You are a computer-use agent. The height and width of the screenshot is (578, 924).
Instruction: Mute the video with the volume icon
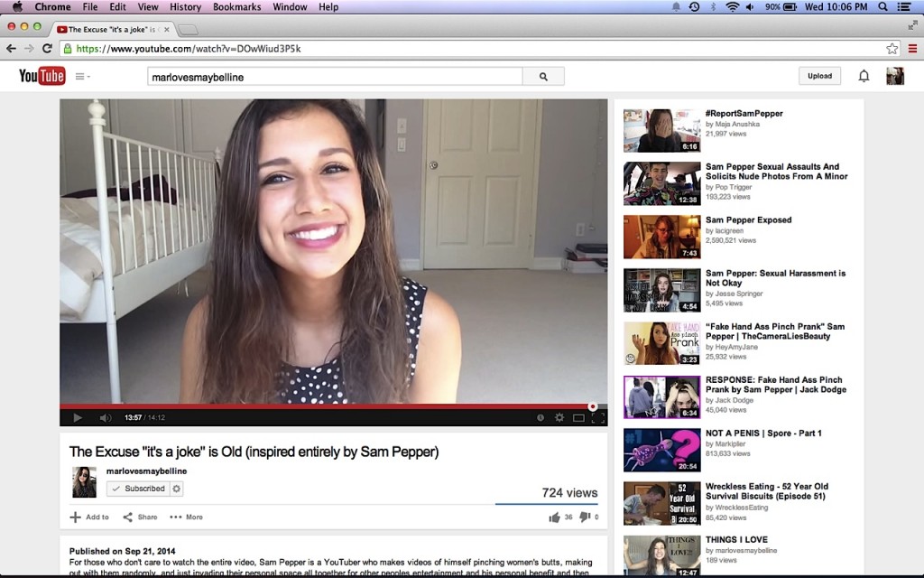106,417
